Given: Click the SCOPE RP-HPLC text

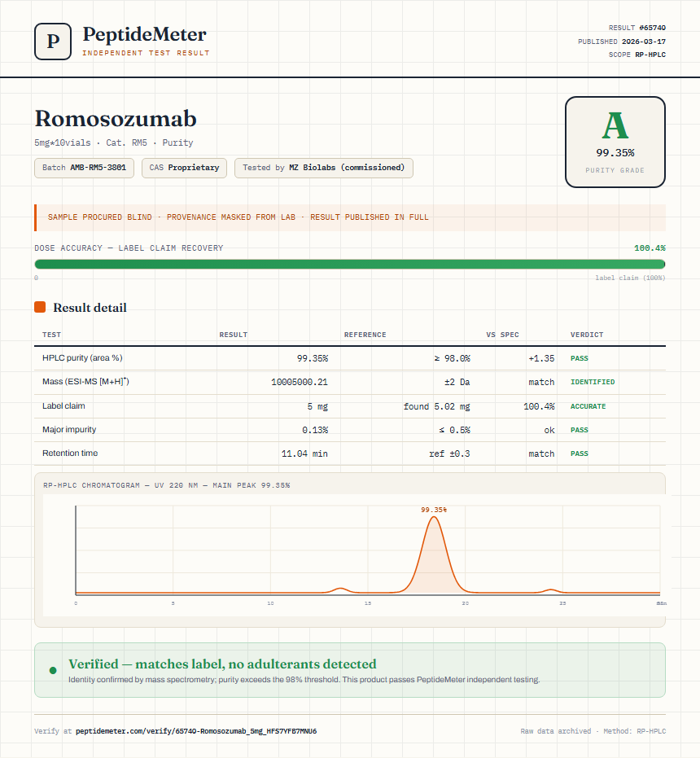Looking at the screenshot, I should 637,55.
